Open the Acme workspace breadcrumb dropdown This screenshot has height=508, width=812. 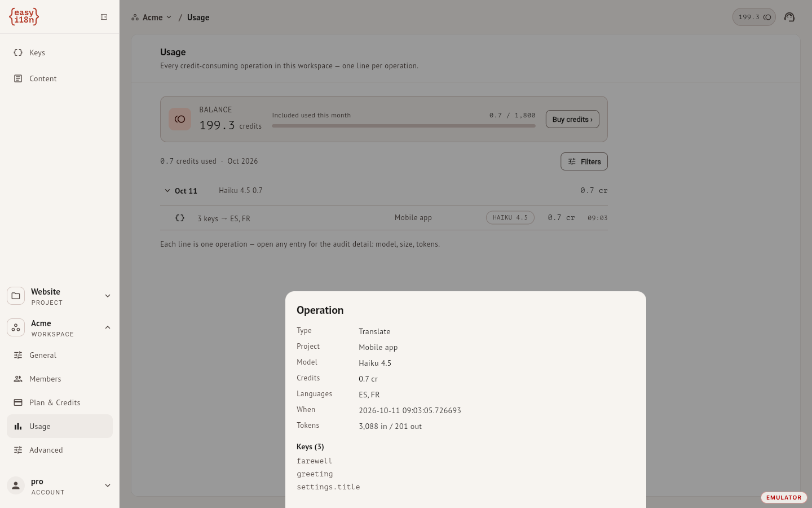pos(152,17)
